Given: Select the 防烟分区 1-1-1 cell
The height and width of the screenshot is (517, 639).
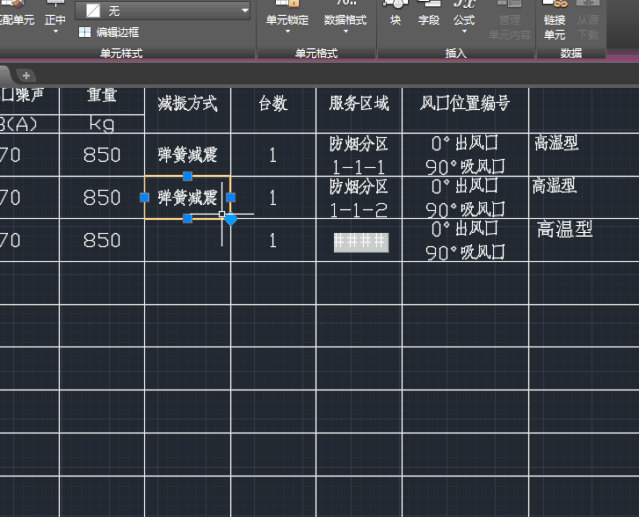Looking at the screenshot, I should 359,155.
